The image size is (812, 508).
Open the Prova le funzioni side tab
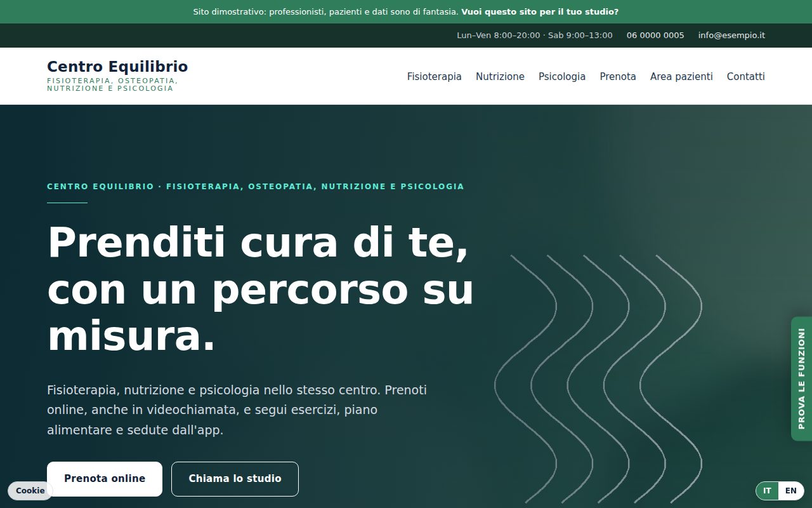tap(801, 378)
